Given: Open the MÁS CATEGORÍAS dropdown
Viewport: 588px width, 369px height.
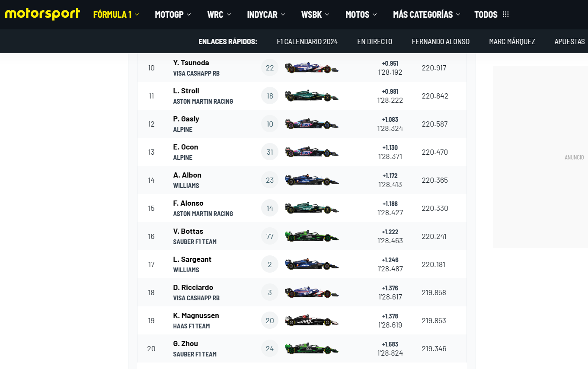Looking at the screenshot, I should pos(427,14).
